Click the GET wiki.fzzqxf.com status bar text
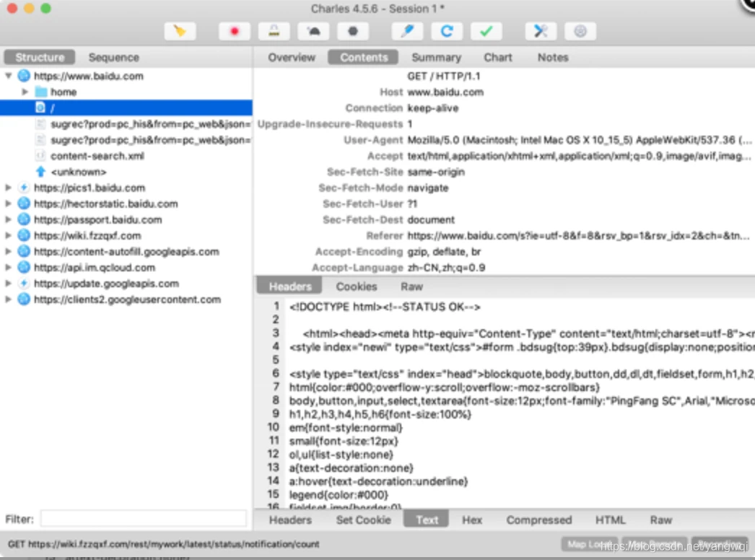Screen dimensions: 755x560 [163, 543]
